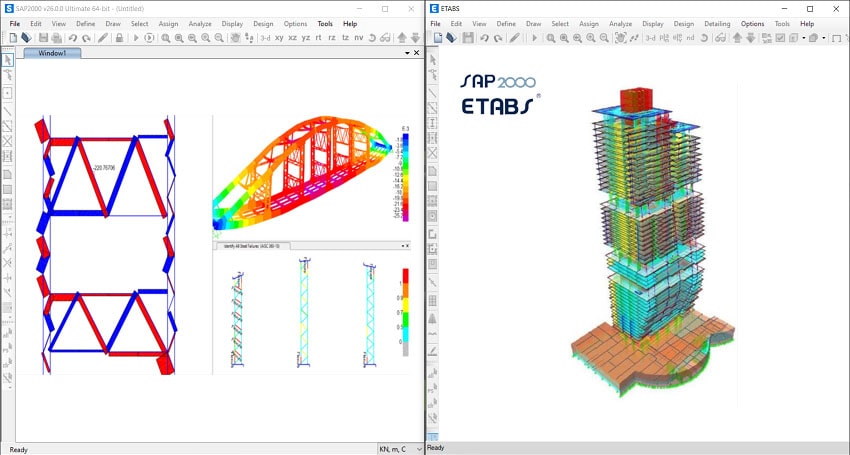Screen dimensions: 850x455
Task: Click checkmark display options icon in ETABS
Action: (x=780, y=38)
